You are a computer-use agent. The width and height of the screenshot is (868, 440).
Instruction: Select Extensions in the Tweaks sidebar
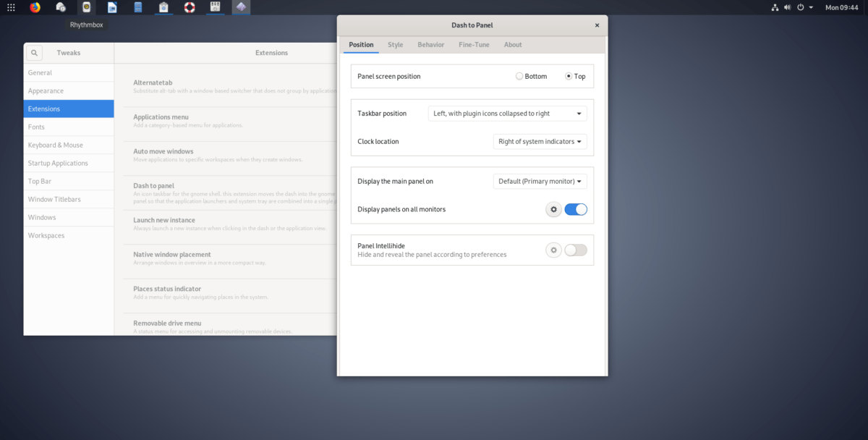68,108
